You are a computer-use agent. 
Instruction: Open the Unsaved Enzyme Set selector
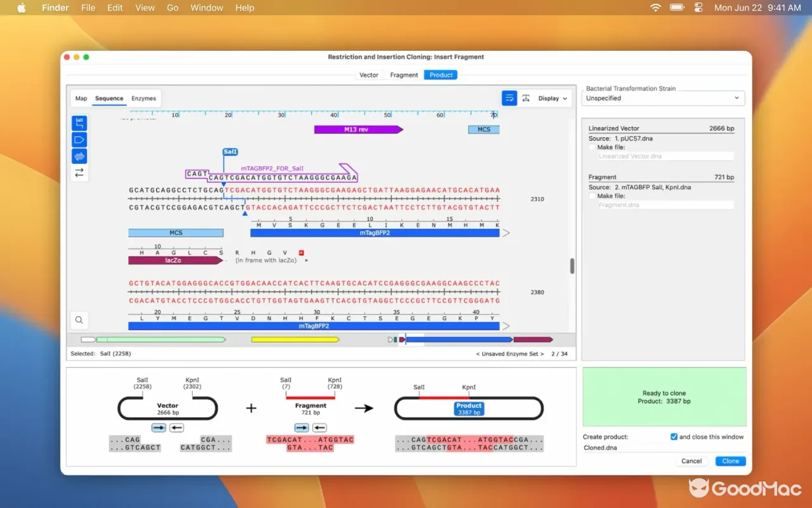(x=509, y=354)
